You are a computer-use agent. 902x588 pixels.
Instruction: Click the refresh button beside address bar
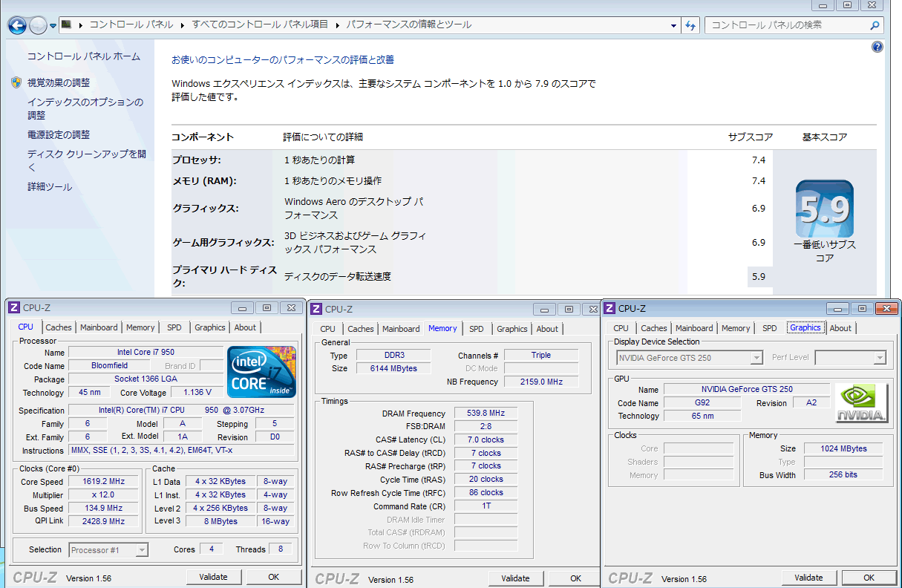point(690,25)
